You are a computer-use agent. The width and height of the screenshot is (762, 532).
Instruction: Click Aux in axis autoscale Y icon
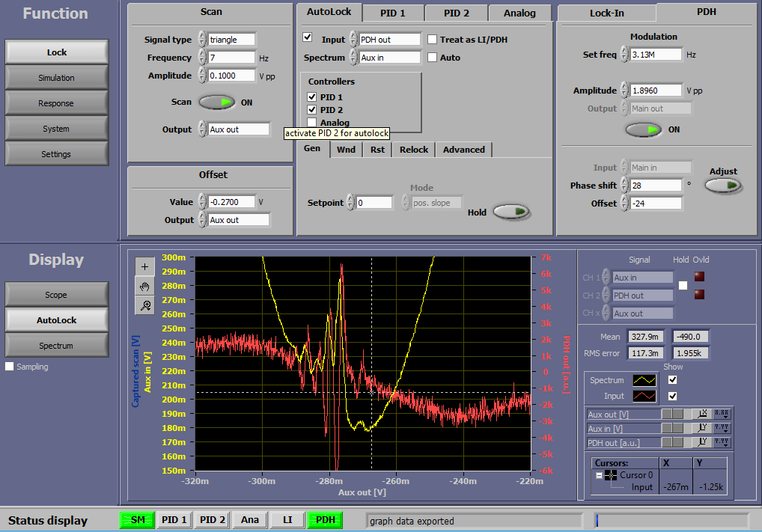coord(702,428)
